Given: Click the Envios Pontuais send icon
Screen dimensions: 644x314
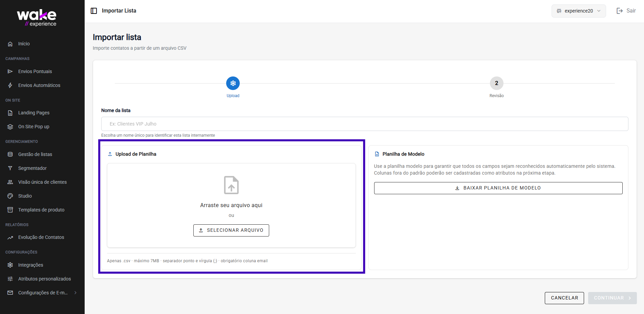Looking at the screenshot, I should click(x=10, y=71).
